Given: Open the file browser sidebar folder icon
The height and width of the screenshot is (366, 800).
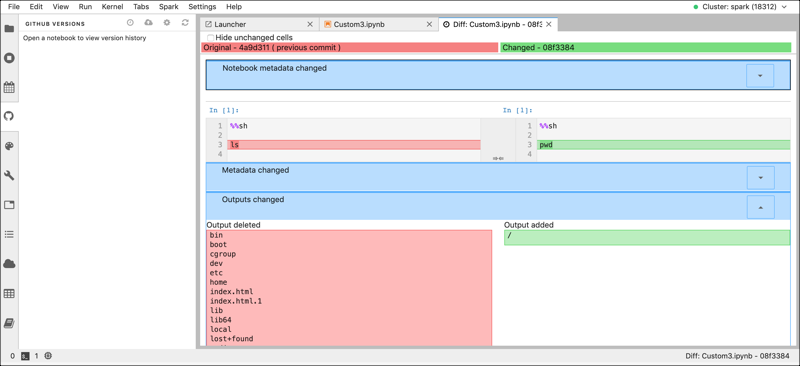Looking at the screenshot, I should coord(9,29).
